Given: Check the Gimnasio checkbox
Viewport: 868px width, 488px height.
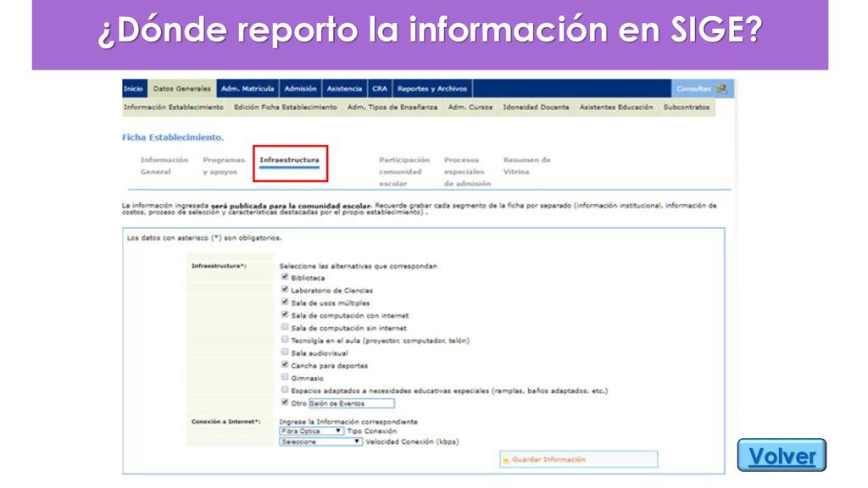Looking at the screenshot, I should [x=285, y=377].
